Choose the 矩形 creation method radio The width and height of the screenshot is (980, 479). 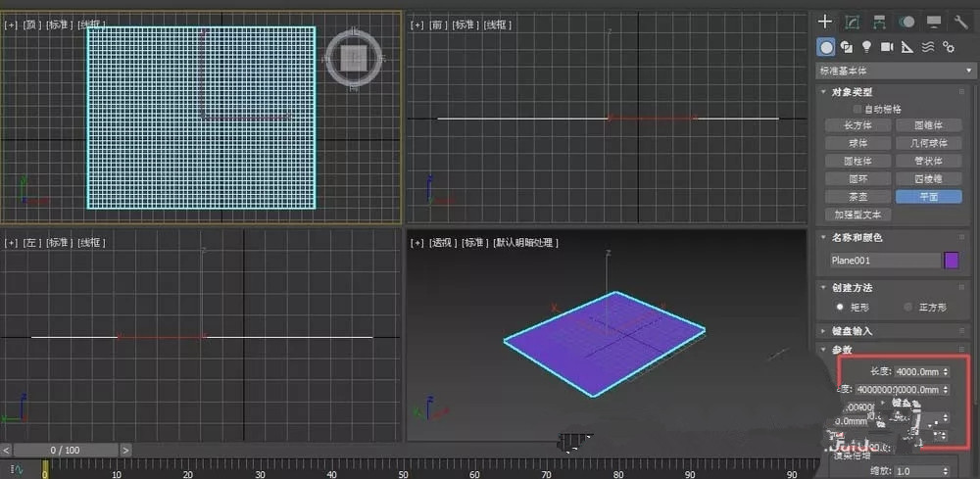pyautogui.click(x=841, y=308)
